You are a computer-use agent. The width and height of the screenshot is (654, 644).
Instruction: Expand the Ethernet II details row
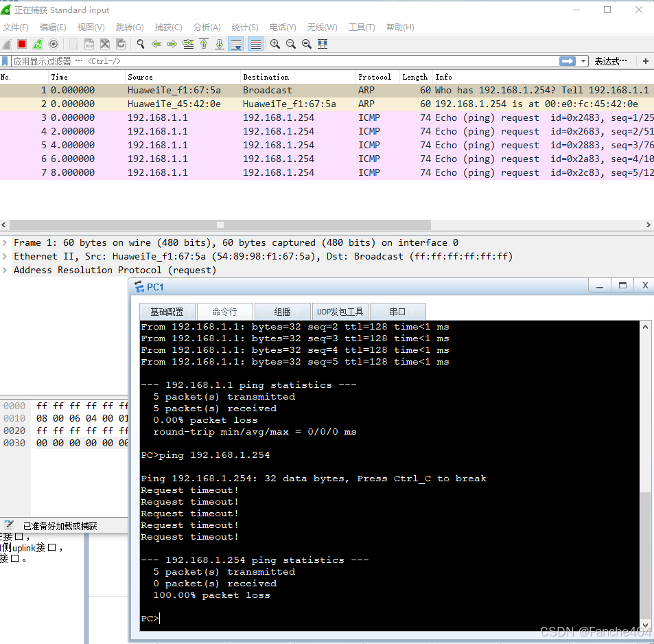point(5,256)
